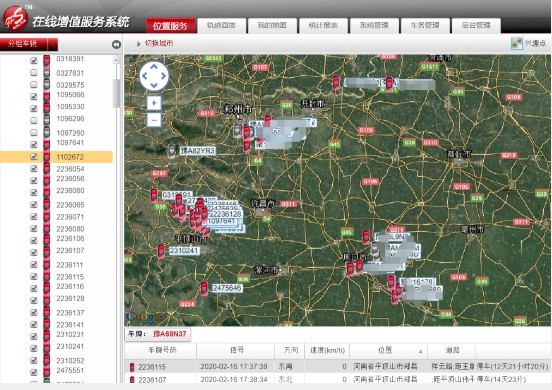Sort by the 位置 column arrow
This screenshot has width=552, height=390.
coord(421,351)
